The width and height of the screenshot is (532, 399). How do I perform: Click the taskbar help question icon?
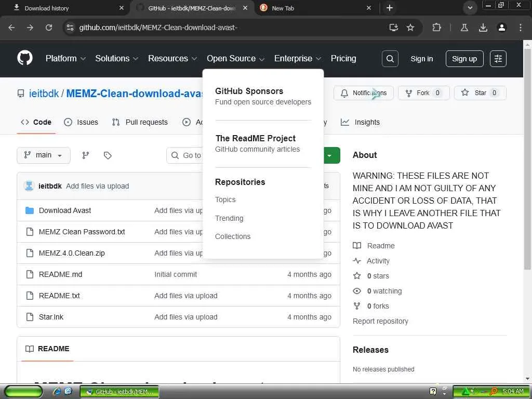tap(433, 391)
